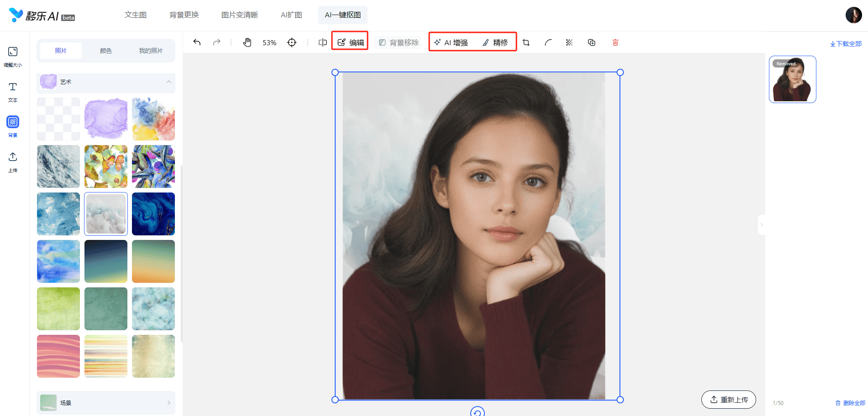This screenshot has height=416, width=868.
Task: Choose the green to orange gradient background
Action: pyautogui.click(x=153, y=261)
